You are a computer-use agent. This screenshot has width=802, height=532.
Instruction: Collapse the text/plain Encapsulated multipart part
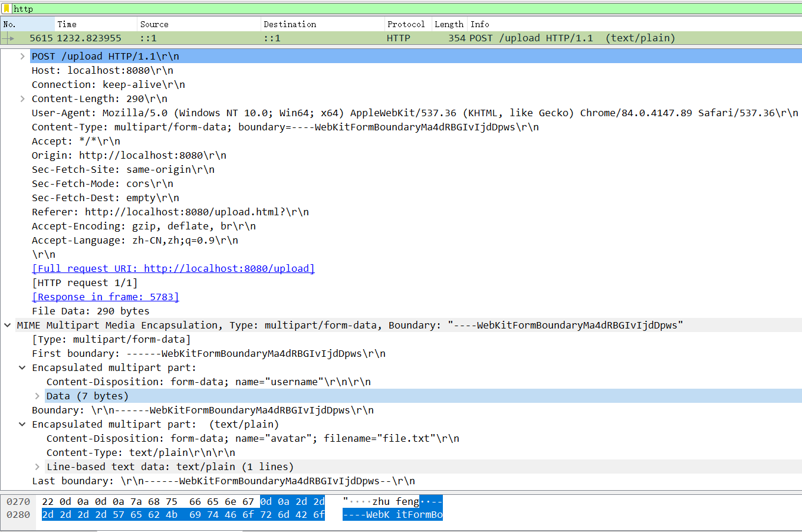(x=22, y=425)
